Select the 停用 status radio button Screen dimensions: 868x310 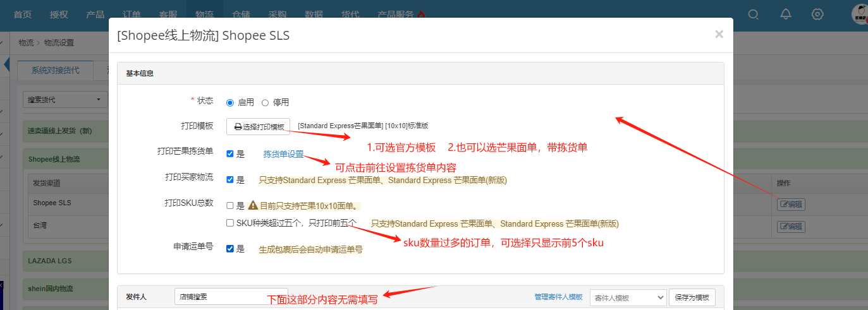266,102
